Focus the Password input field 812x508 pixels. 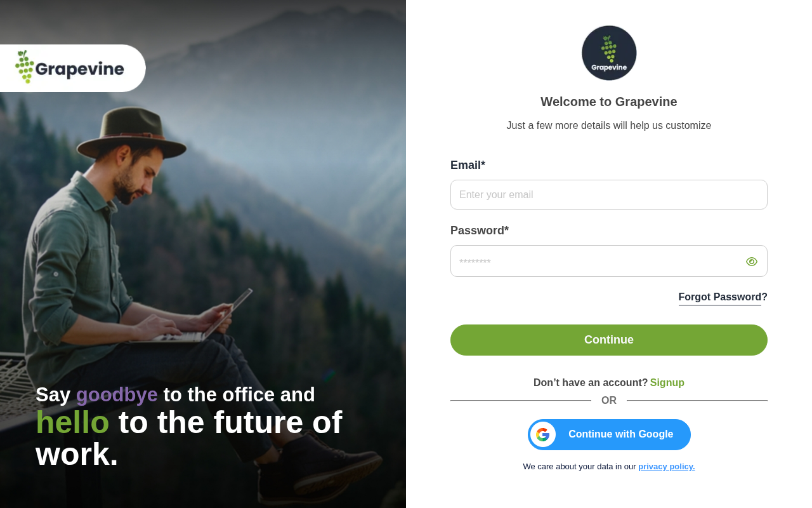click(609, 261)
